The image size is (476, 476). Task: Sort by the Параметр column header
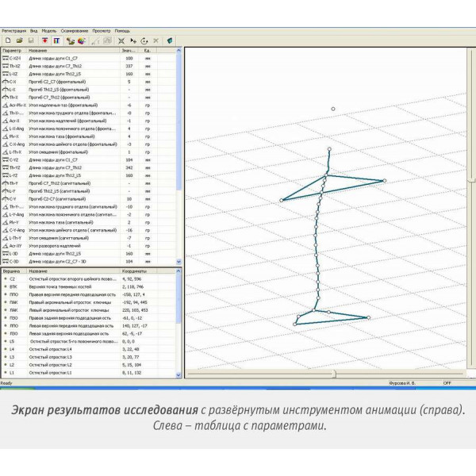click(13, 51)
